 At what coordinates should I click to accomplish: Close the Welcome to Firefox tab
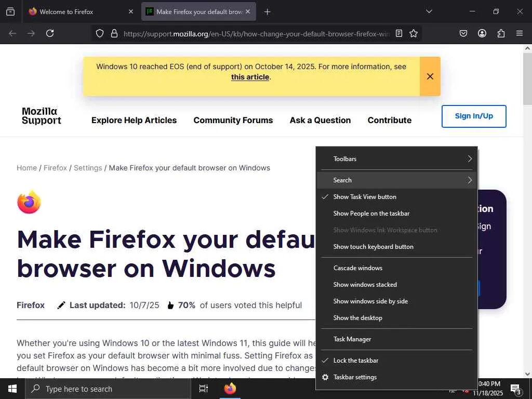(131, 11)
